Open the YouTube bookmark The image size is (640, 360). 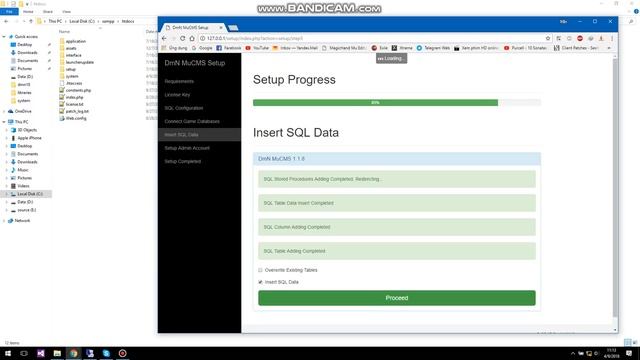click(x=257, y=48)
